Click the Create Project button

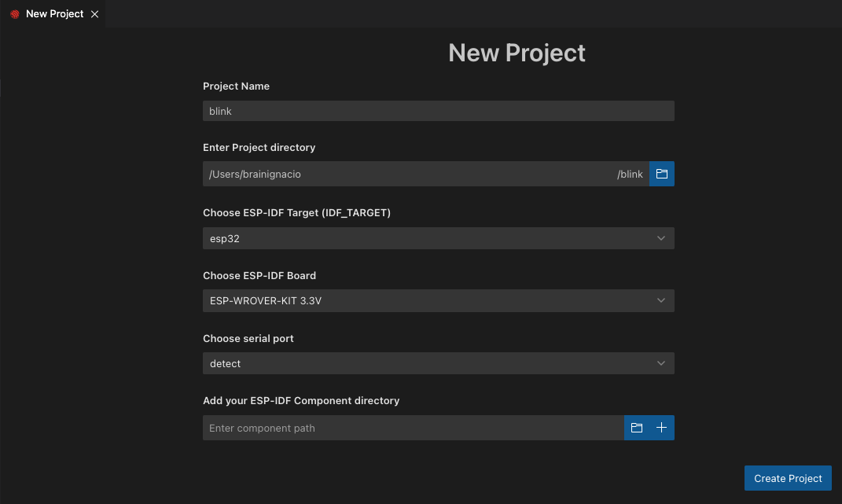pyautogui.click(x=787, y=478)
